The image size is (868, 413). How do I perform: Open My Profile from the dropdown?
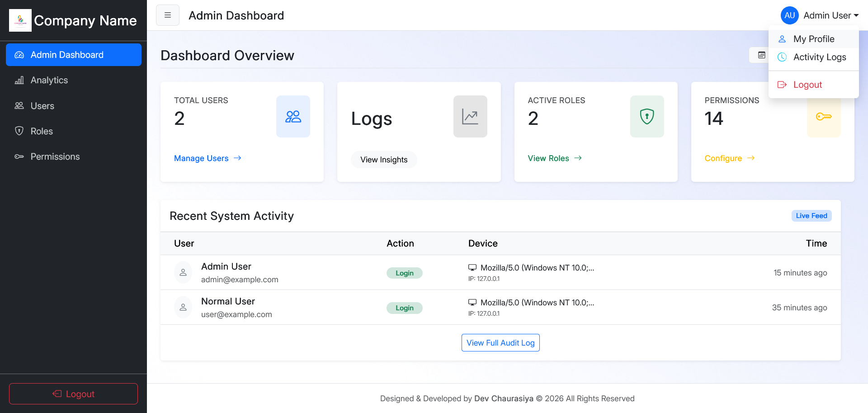[813, 39]
